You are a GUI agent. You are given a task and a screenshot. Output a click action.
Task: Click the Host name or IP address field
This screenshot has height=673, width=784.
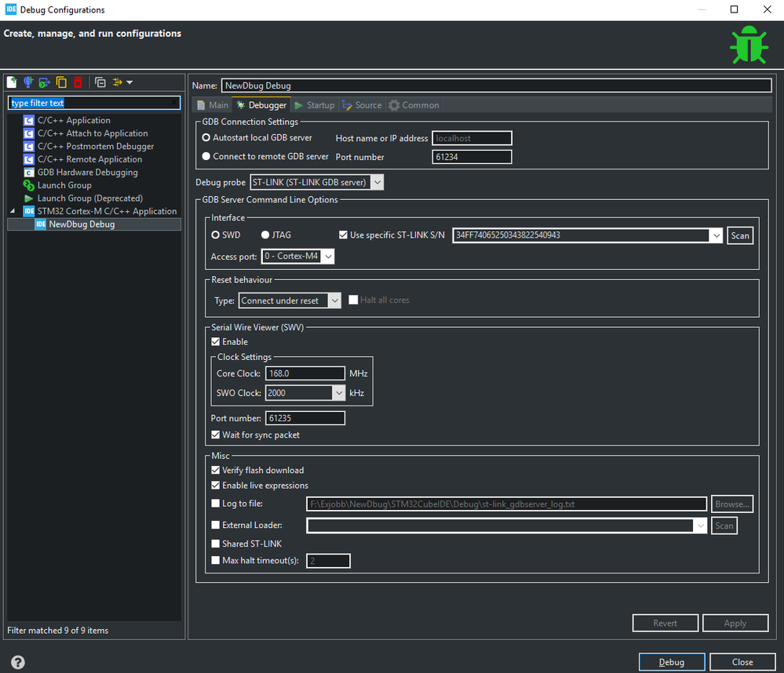(x=472, y=138)
